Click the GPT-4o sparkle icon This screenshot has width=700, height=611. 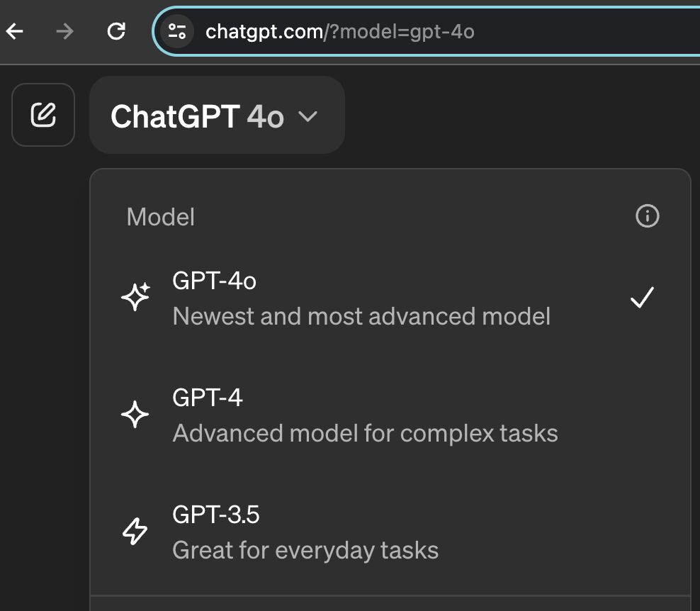[x=136, y=296]
